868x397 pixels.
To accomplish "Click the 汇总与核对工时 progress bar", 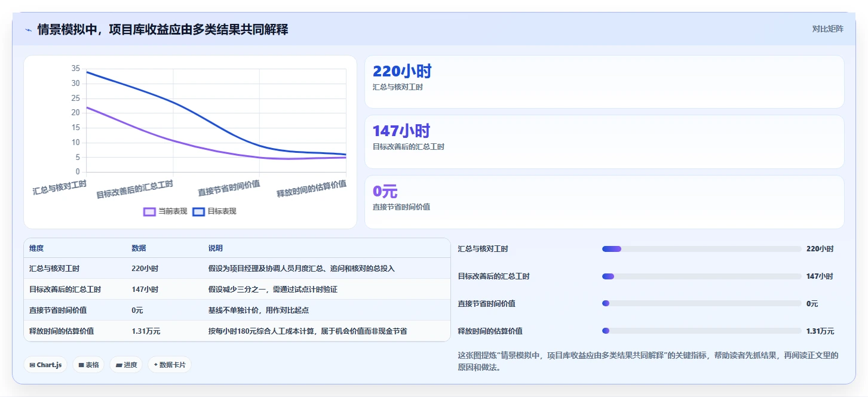I will click(x=701, y=249).
